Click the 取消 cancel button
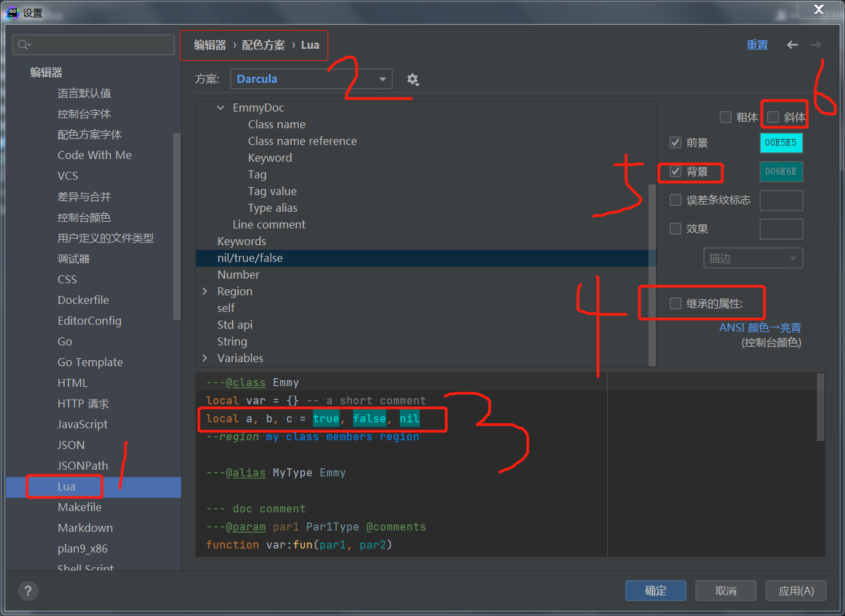Viewport: 845px width, 616px height. [x=726, y=591]
